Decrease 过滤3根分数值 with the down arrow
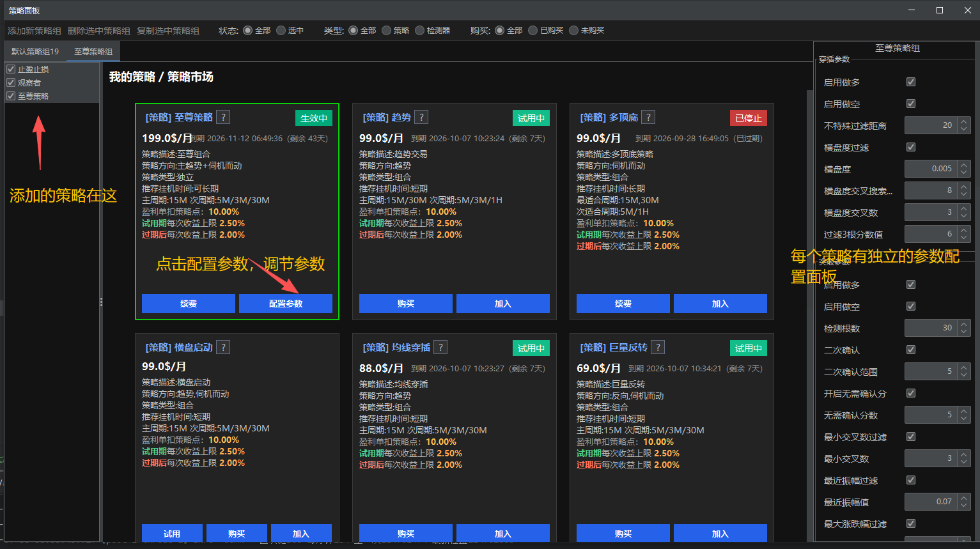The image size is (980, 549). point(963,238)
